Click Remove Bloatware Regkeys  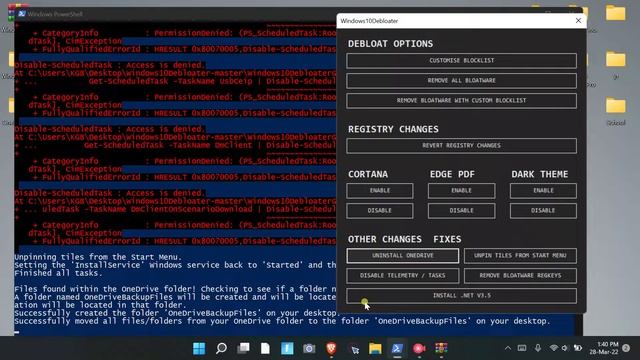click(520, 276)
